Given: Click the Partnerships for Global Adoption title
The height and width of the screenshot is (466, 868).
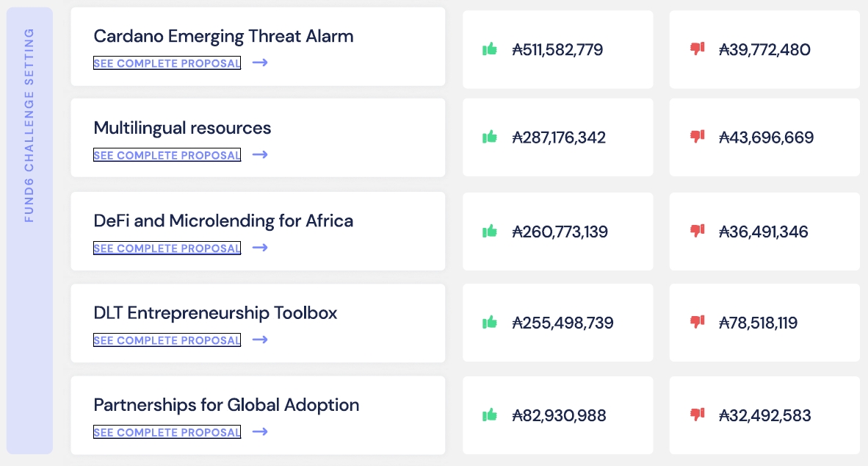Looking at the screenshot, I should click(226, 404).
